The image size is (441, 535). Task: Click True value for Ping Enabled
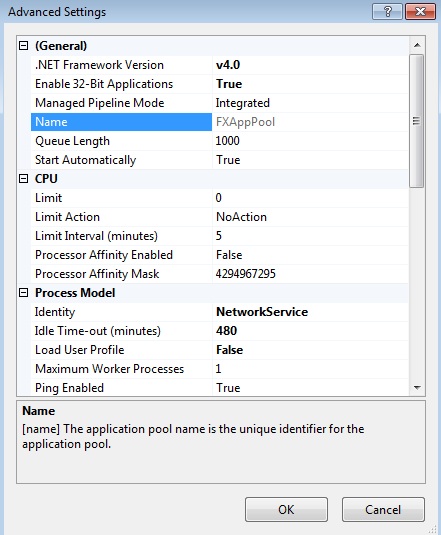pos(228,388)
